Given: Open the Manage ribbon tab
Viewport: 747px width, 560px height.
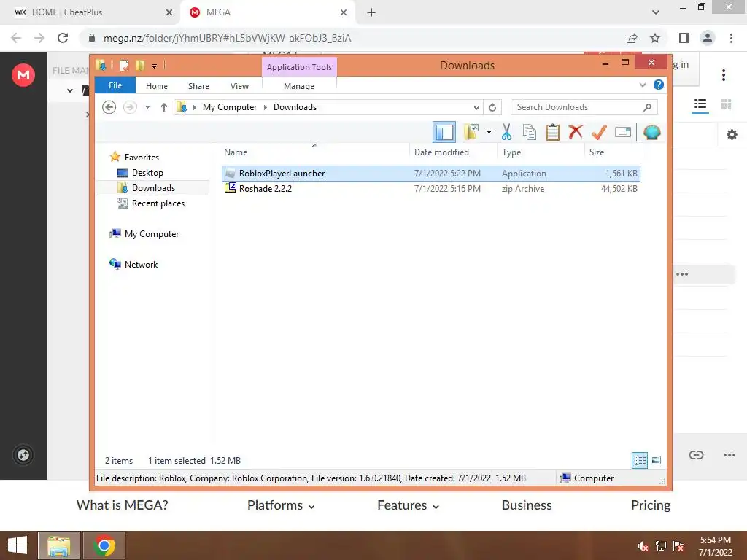Looking at the screenshot, I should click(x=299, y=86).
